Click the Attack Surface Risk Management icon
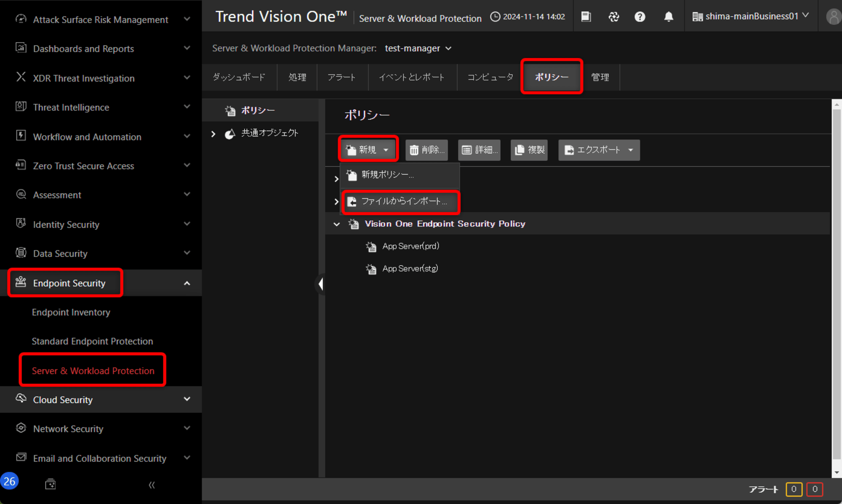The width and height of the screenshot is (842, 504). tap(21, 19)
